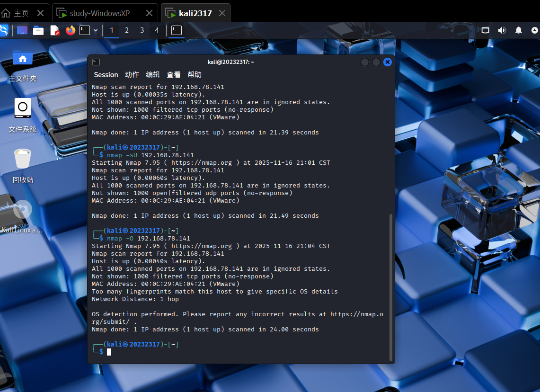Image resolution: width=540 pixels, height=392 pixels.
Task: Click 'Network Distance: 1 hop' line
Action: coord(135,299)
